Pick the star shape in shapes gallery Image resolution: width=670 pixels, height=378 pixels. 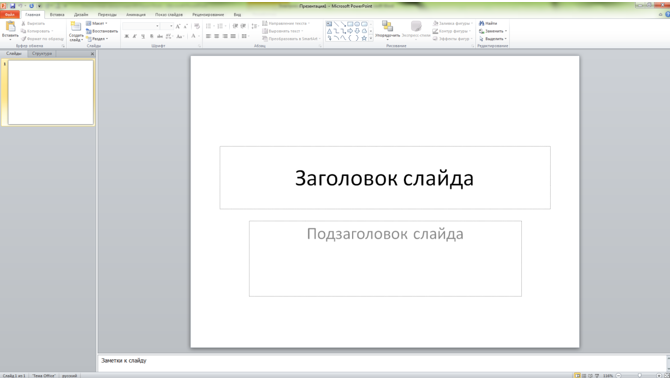coord(364,38)
